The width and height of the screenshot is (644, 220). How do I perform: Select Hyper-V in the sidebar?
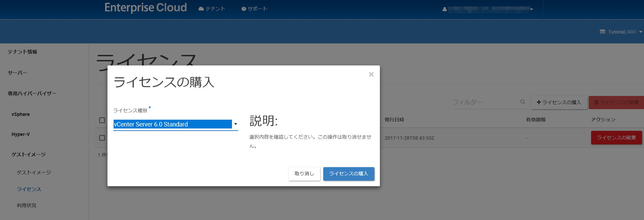point(21,134)
